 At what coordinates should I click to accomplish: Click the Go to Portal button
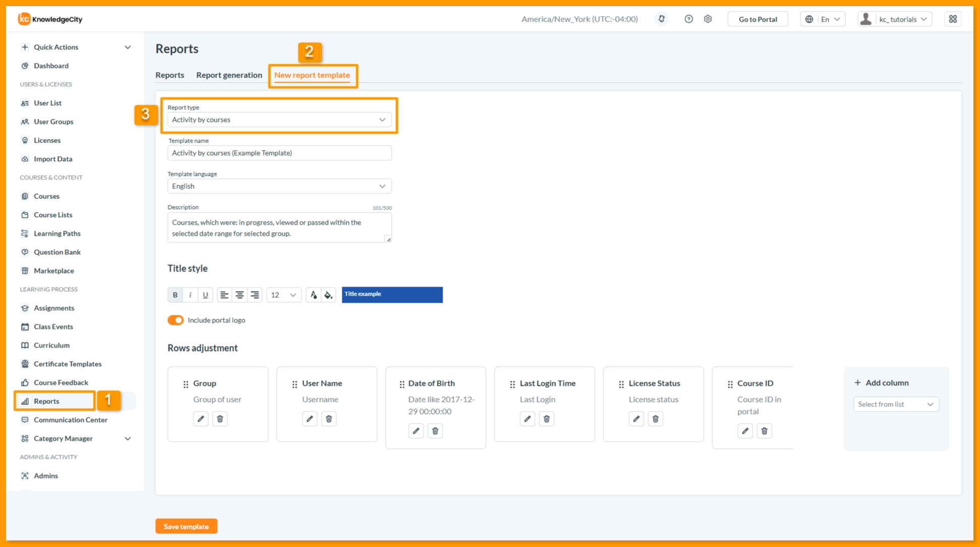click(758, 19)
